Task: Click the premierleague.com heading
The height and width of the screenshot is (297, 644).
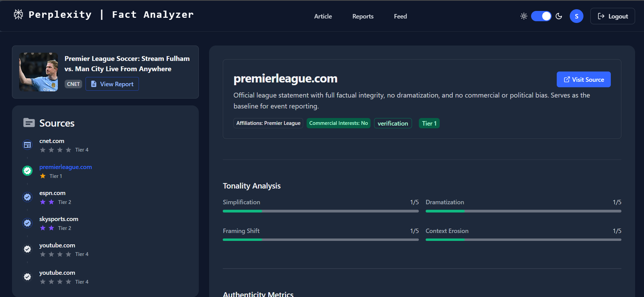Action: pos(285,78)
